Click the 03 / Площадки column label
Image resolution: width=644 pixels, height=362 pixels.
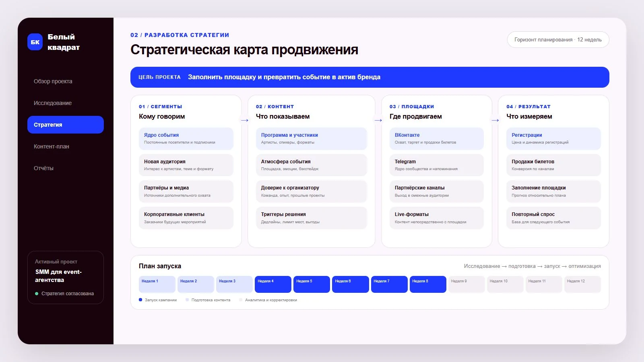tap(412, 107)
